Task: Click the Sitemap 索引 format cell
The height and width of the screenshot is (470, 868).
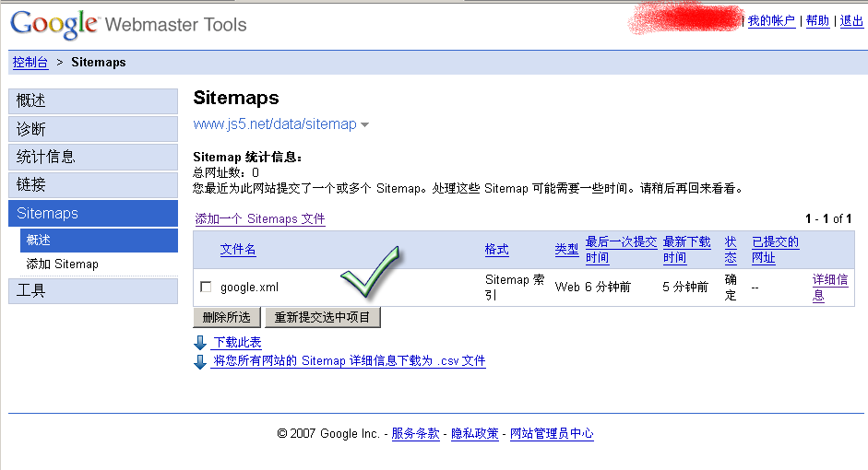Action: pos(515,288)
